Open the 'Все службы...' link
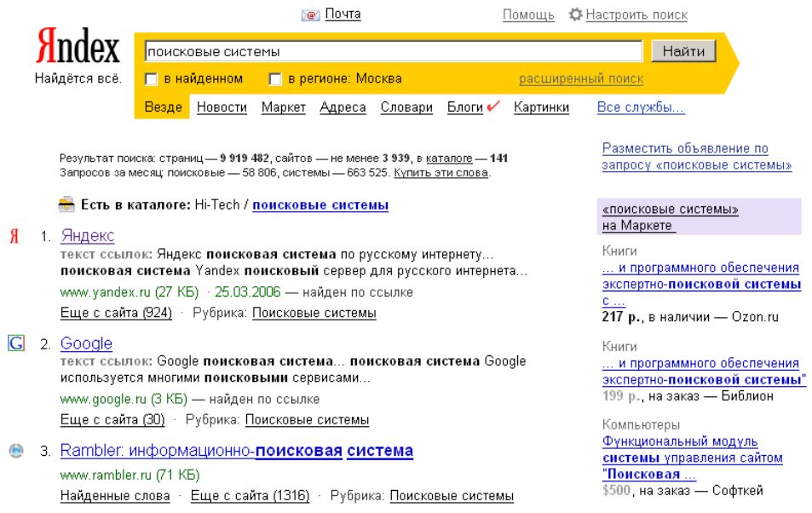The width and height of the screenshot is (812, 513). tap(641, 107)
